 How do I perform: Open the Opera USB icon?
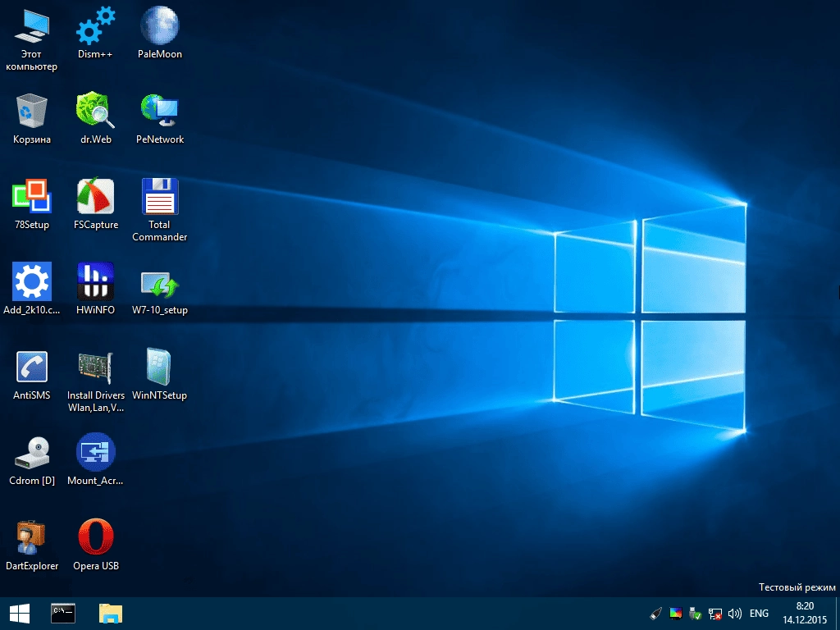coord(95,536)
